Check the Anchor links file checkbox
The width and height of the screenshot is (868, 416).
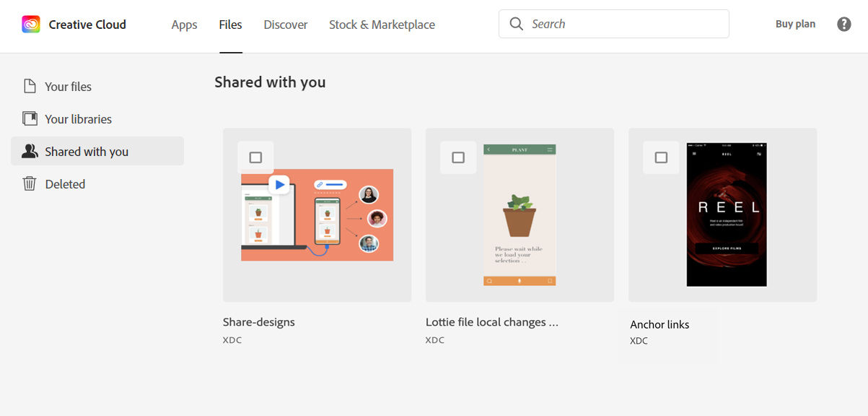(x=661, y=157)
